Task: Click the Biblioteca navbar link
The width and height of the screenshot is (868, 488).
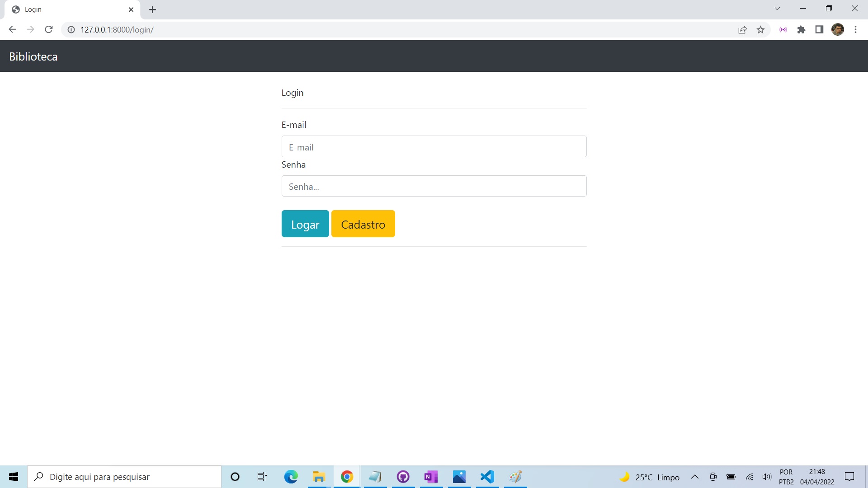Action: coord(33,56)
